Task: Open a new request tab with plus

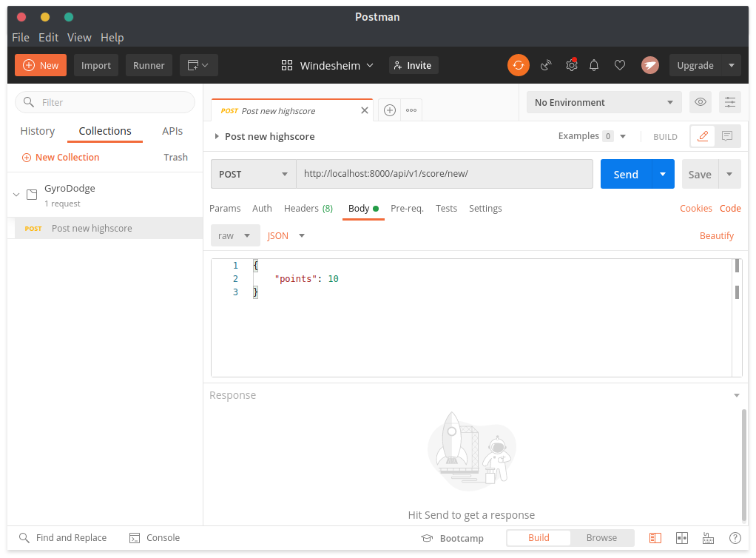Action: [390, 110]
